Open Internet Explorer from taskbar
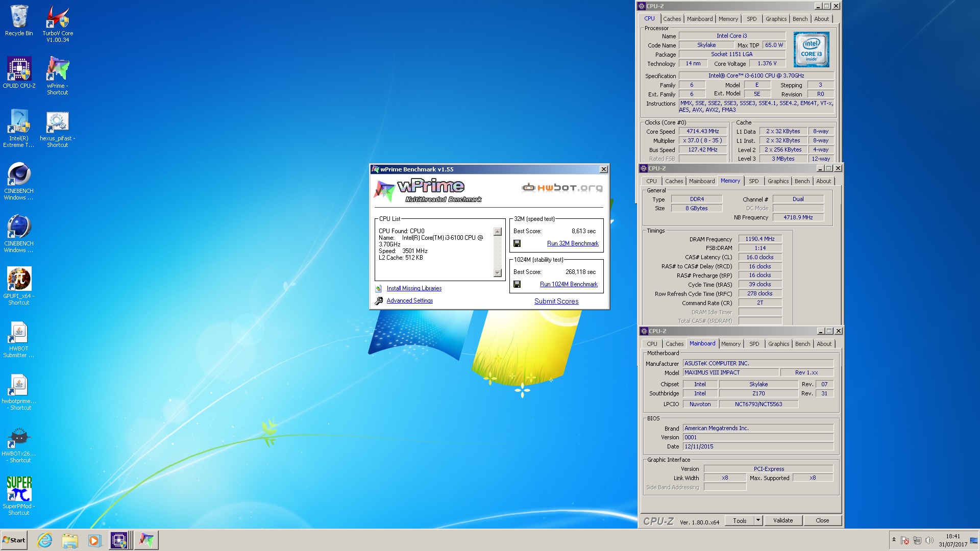The width and height of the screenshot is (980, 551). pos(45,540)
